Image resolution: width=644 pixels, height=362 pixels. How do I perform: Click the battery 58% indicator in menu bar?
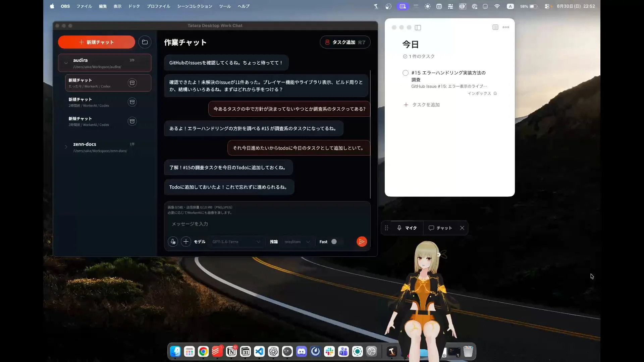529,6
